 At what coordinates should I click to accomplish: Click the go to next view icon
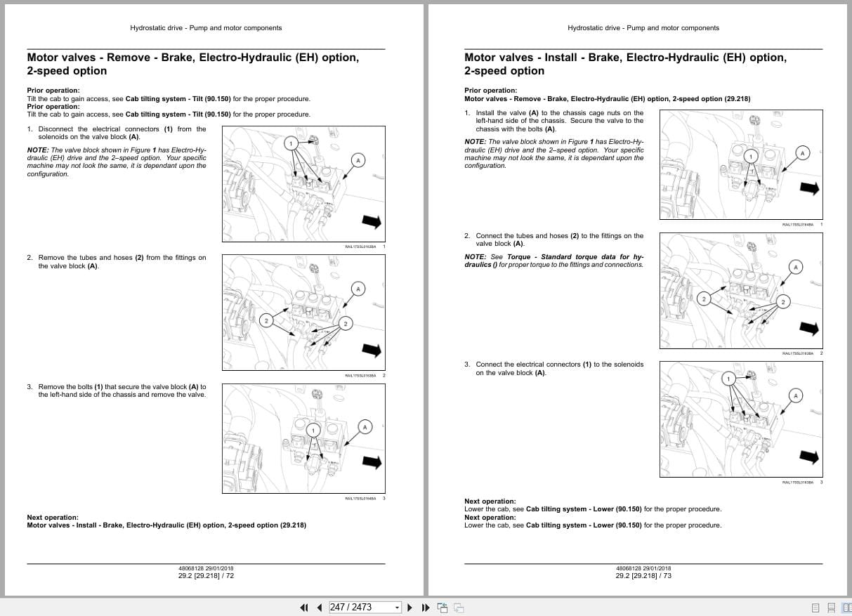459,608
